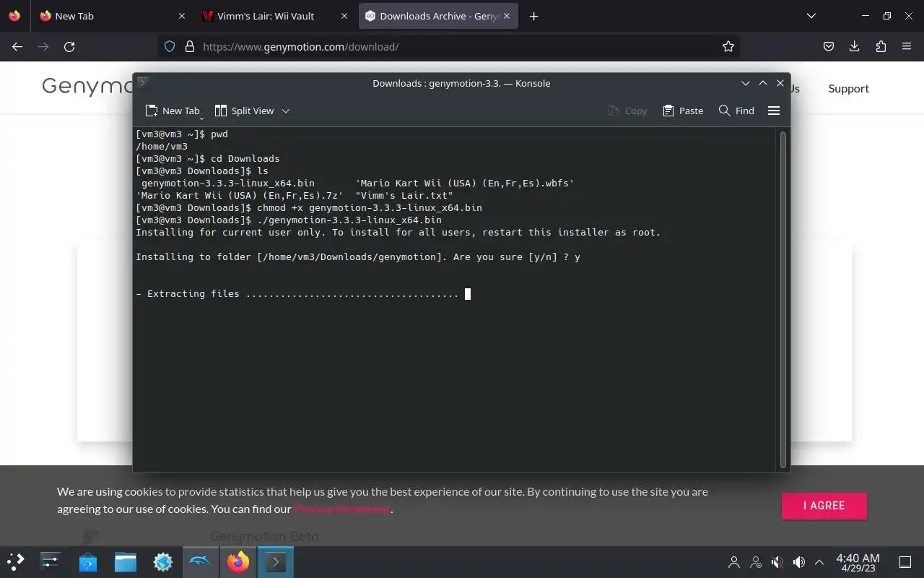Open the Konsole hamburger menu
Screen dimensions: 924x578
(774, 111)
